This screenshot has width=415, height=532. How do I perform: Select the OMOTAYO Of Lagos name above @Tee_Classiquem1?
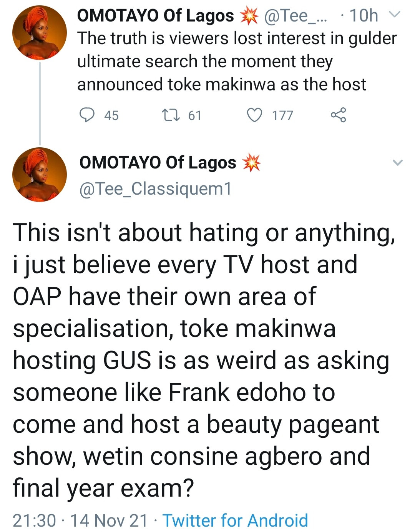pos(158,163)
